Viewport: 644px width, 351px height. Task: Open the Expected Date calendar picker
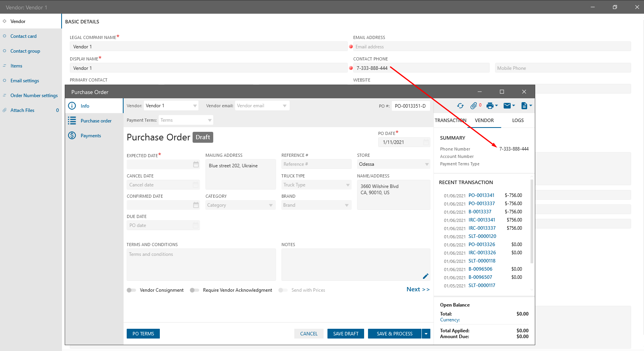tap(196, 165)
